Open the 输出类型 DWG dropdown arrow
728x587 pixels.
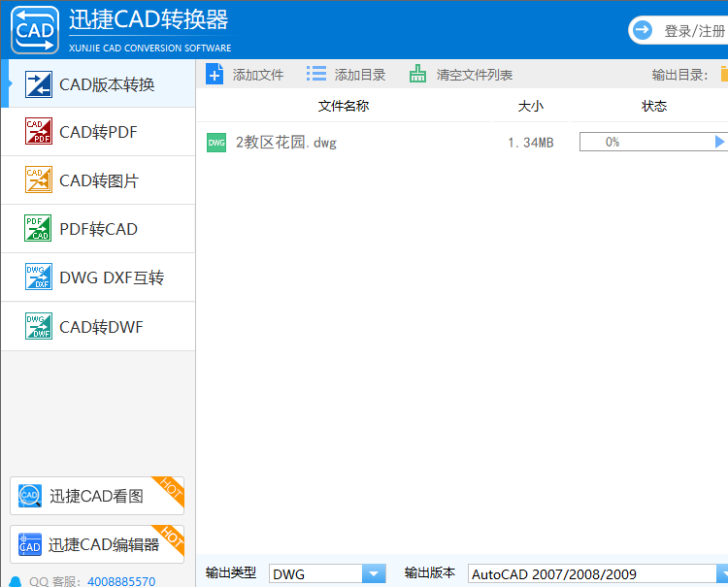374,574
